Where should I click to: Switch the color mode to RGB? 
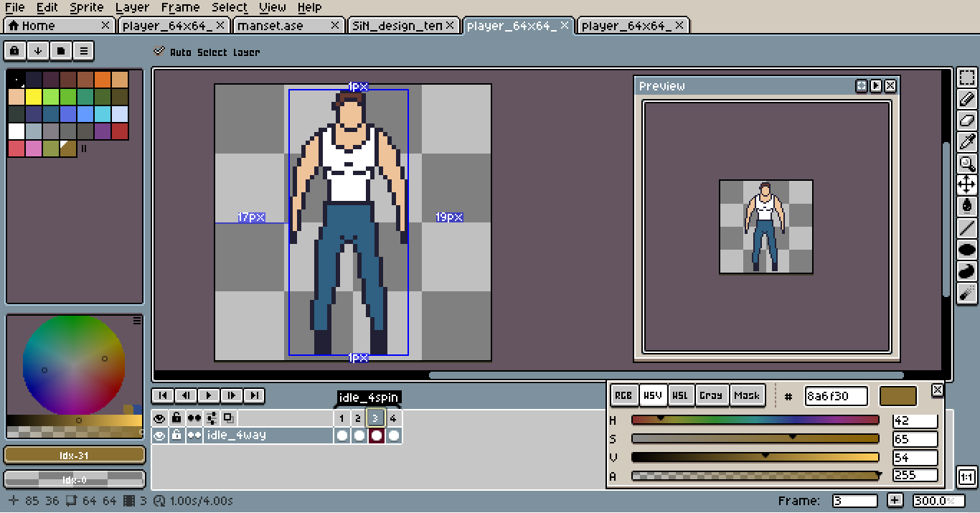(x=623, y=395)
